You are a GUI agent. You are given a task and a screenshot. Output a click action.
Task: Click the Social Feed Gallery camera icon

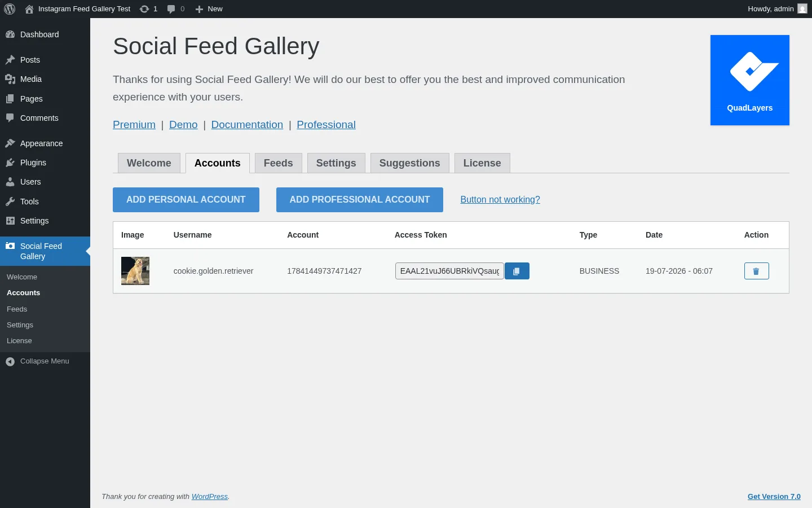coord(10,246)
